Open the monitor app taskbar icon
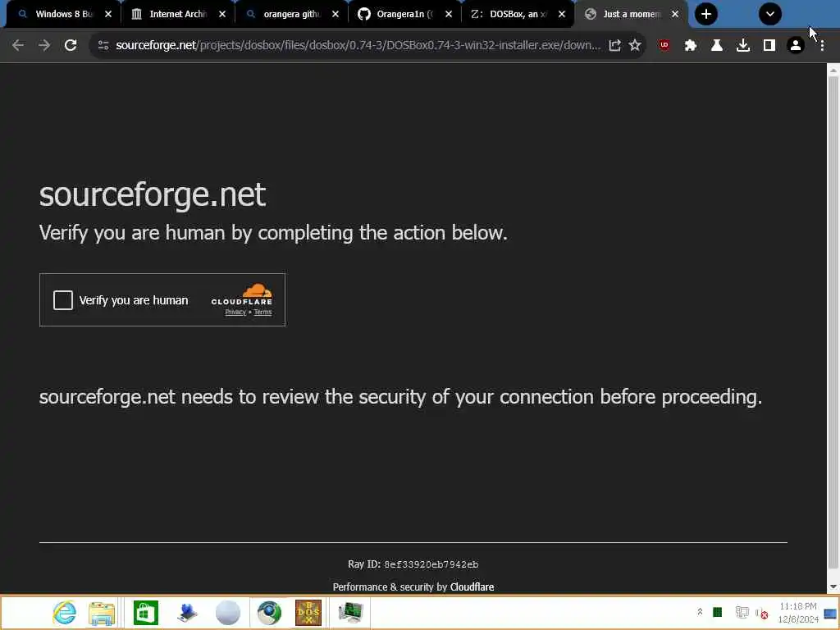The image size is (840, 630). [351, 613]
